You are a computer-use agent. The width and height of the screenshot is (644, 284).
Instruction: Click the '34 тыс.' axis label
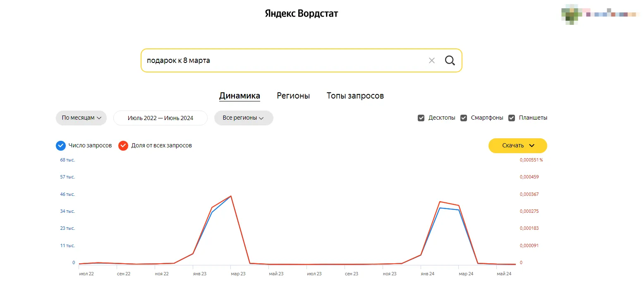(67, 211)
